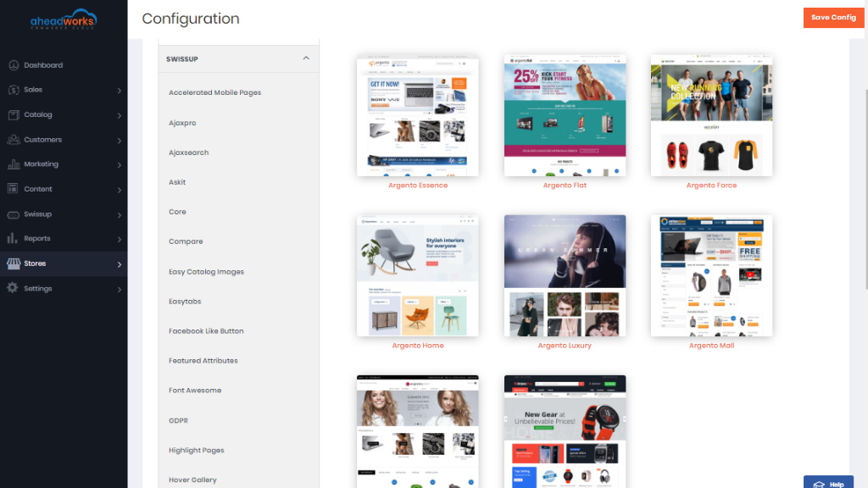Open Dashboard menu item
Viewport: 868px width, 488px height.
(x=43, y=65)
